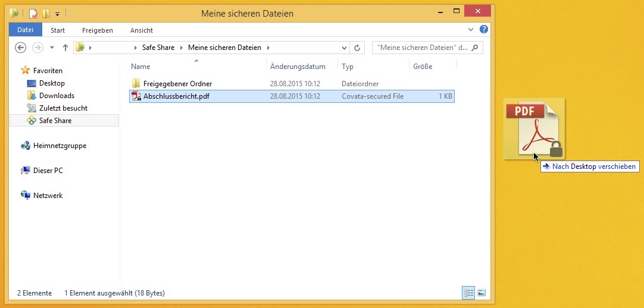Viewport: 644px width, 308px height.
Task: Open the Help question mark icon
Action: (x=484, y=30)
